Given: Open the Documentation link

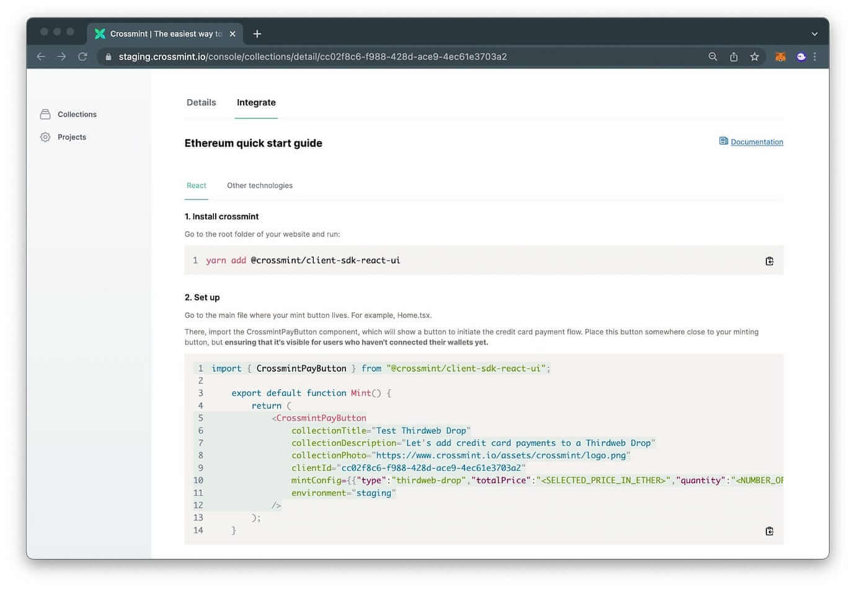Looking at the screenshot, I should click(756, 142).
